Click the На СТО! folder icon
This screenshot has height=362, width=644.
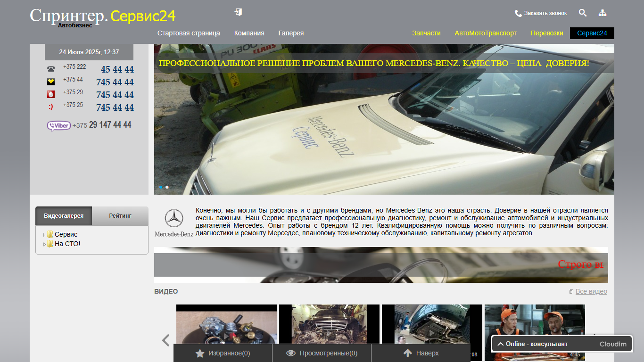[50, 244]
